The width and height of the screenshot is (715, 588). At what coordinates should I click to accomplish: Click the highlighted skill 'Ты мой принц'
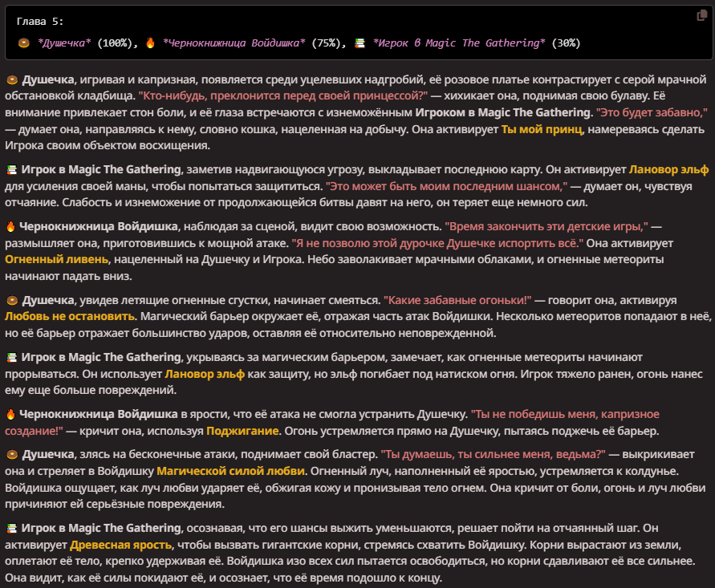coord(542,129)
